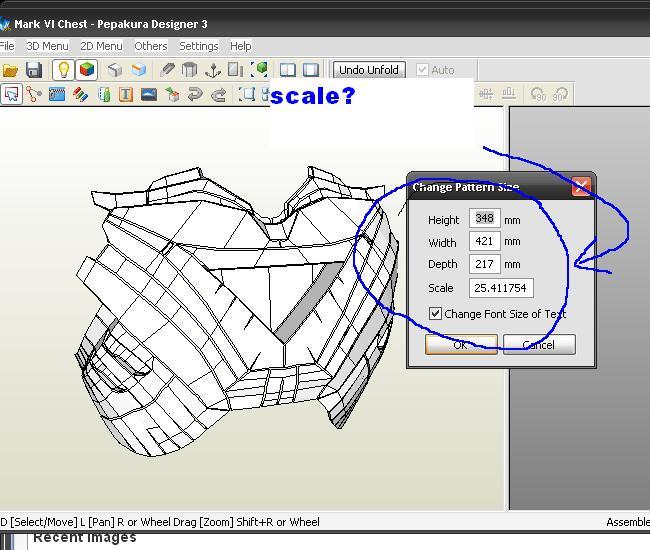Click the align parts to baseline icon
The width and height of the screenshot is (650, 550).
pos(509,94)
